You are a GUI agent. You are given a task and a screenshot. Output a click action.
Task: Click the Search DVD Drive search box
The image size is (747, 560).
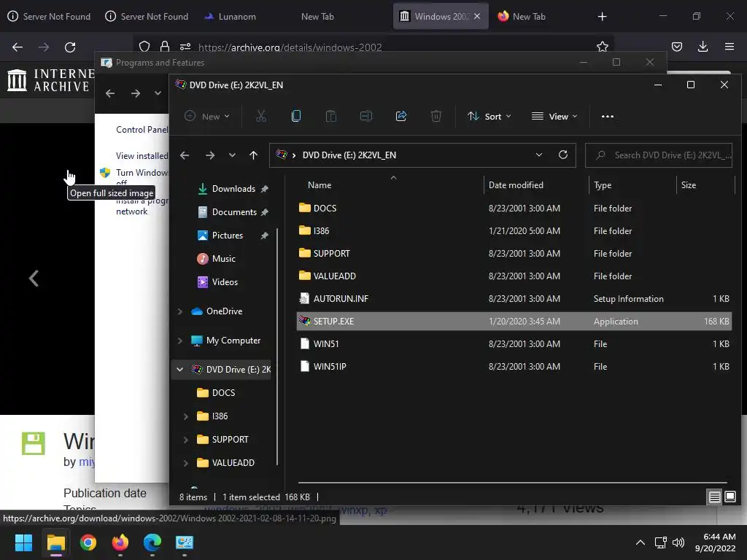(659, 155)
